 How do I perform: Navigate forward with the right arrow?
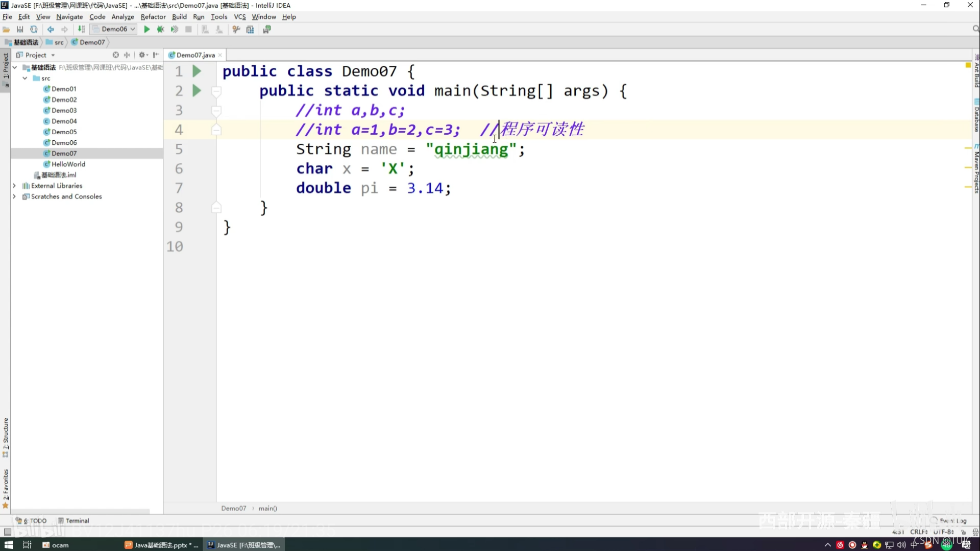pos(64,30)
